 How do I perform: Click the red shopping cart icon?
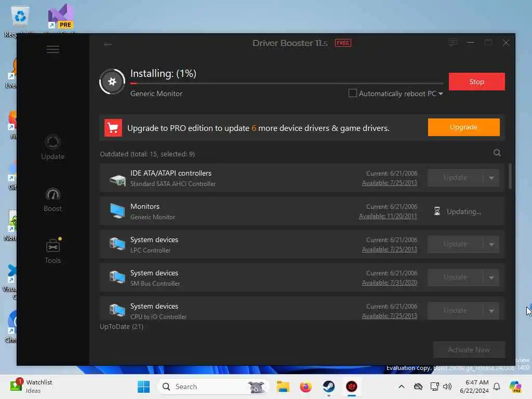[113, 128]
